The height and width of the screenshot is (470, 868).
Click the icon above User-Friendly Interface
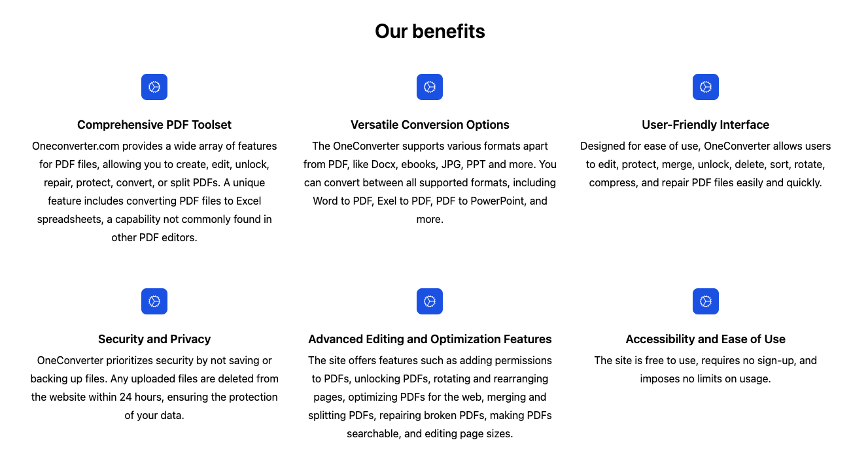coord(706,87)
